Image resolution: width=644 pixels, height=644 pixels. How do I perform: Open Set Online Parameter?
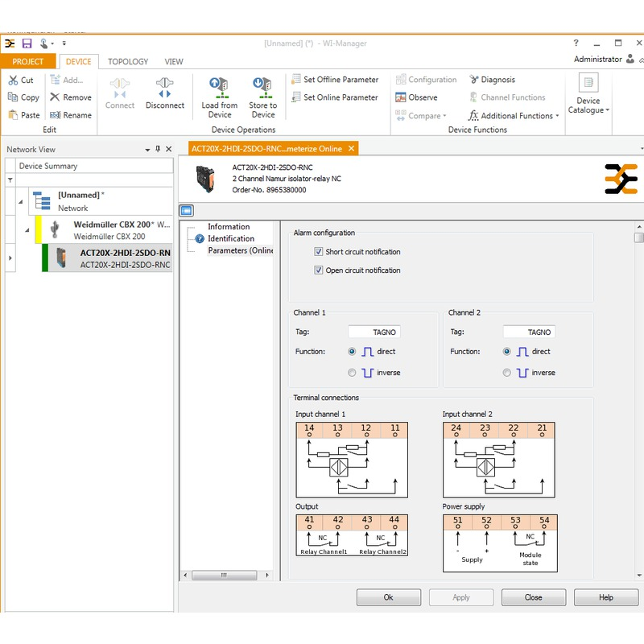tap(335, 97)
